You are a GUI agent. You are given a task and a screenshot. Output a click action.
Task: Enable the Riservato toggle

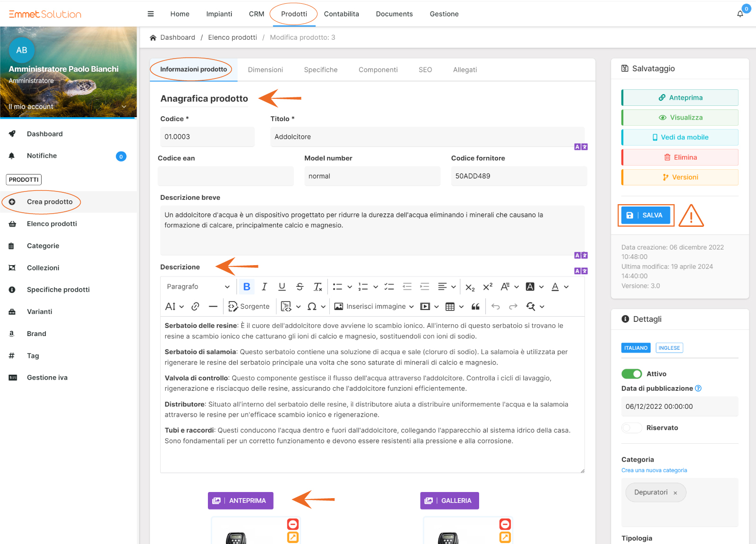pyautogui.click(x=632, y=428)
